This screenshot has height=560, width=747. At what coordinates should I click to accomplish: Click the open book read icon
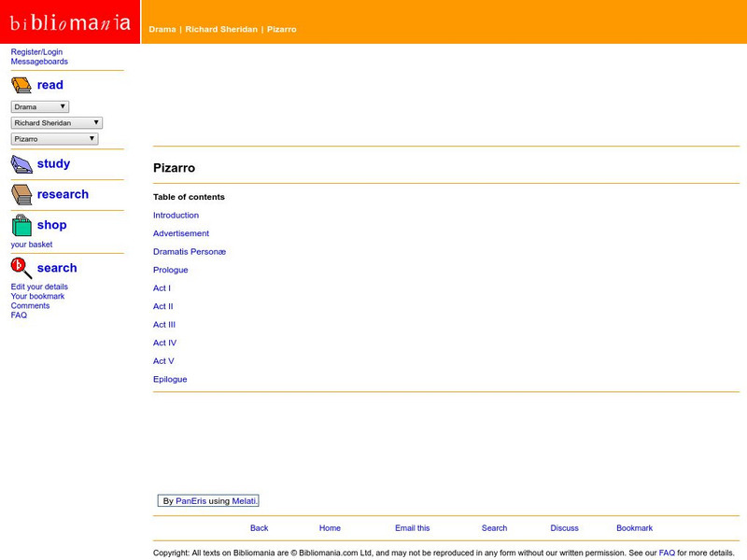click(x=21, y=86)
